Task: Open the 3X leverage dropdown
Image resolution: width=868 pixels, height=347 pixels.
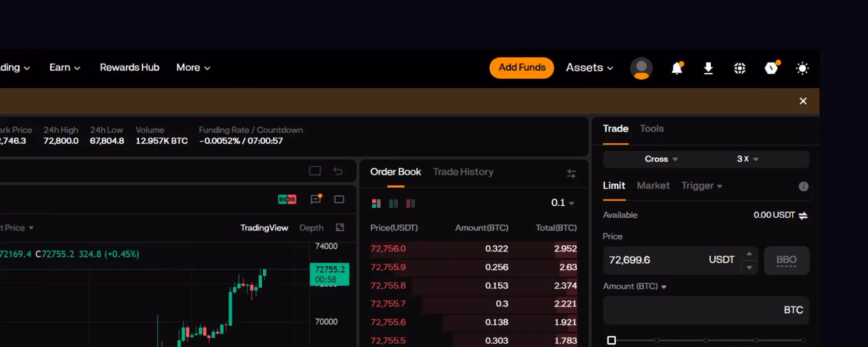Action: click(x=747, y=159)
